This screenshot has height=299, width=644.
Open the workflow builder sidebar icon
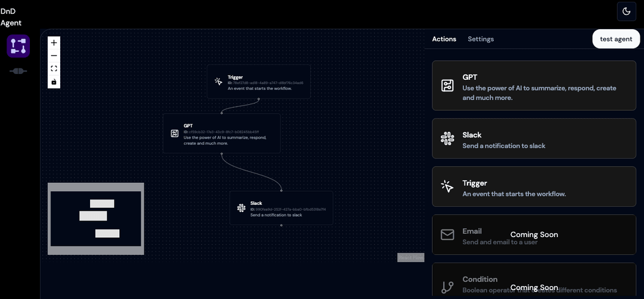point(18,46)
